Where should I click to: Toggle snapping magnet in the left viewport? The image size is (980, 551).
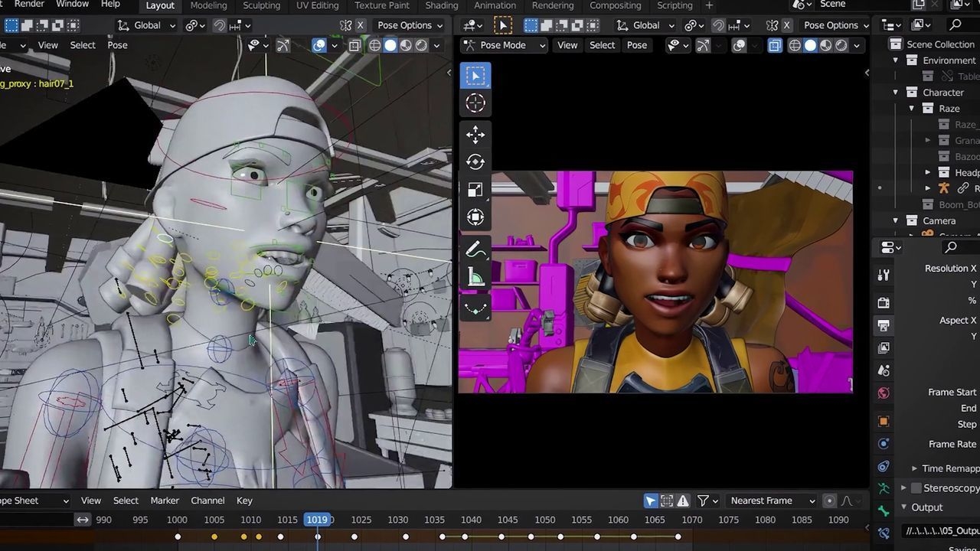point(219,25)
